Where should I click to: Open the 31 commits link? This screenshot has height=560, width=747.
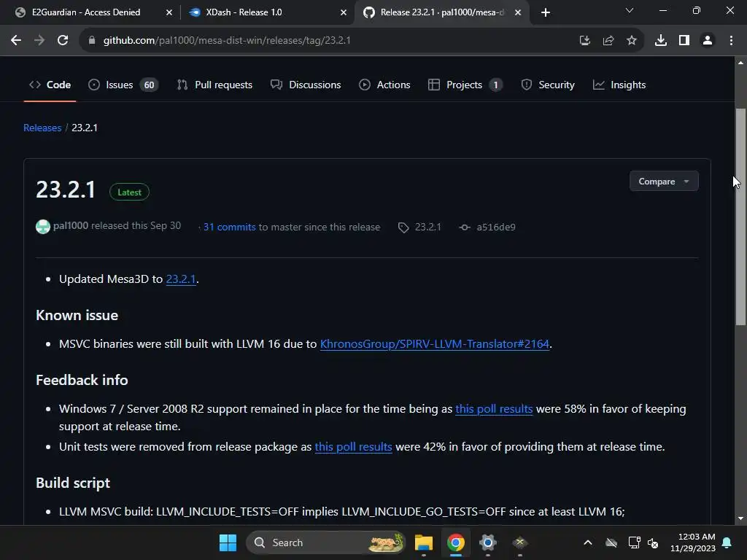pyautogui.click(x=230, y=227)
